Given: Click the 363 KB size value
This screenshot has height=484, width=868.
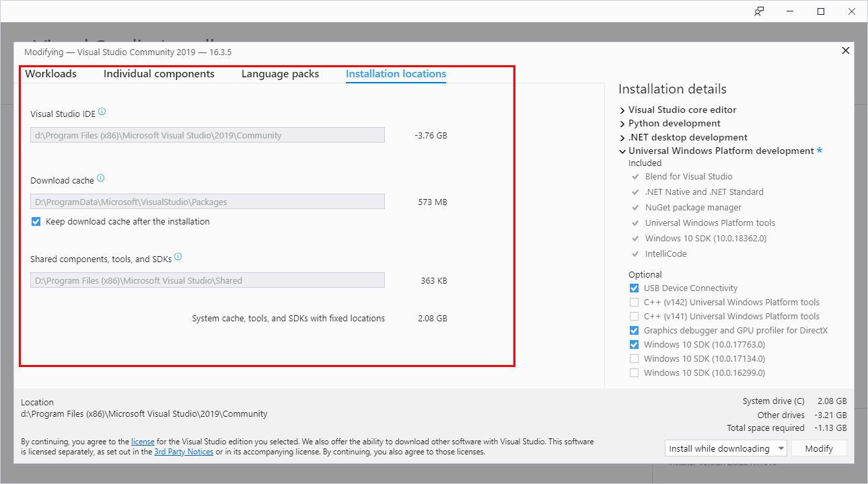Looking at the screenshot, I should coord(433,280).
